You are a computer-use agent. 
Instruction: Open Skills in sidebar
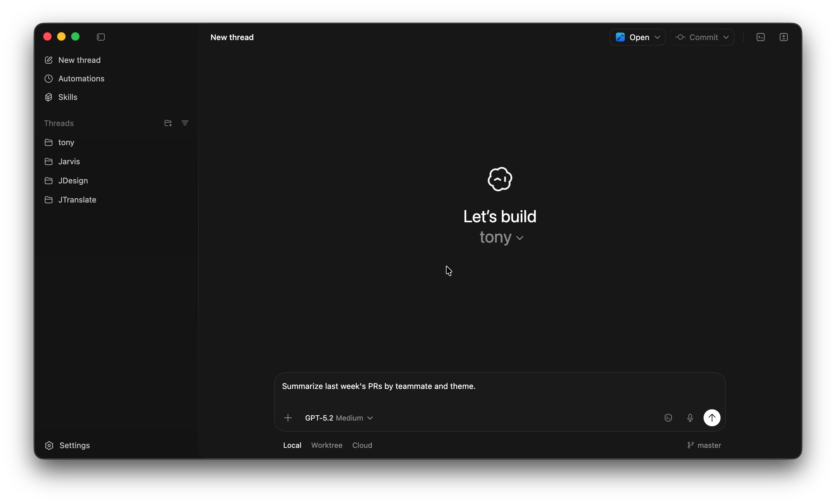(x=67, y=97)
